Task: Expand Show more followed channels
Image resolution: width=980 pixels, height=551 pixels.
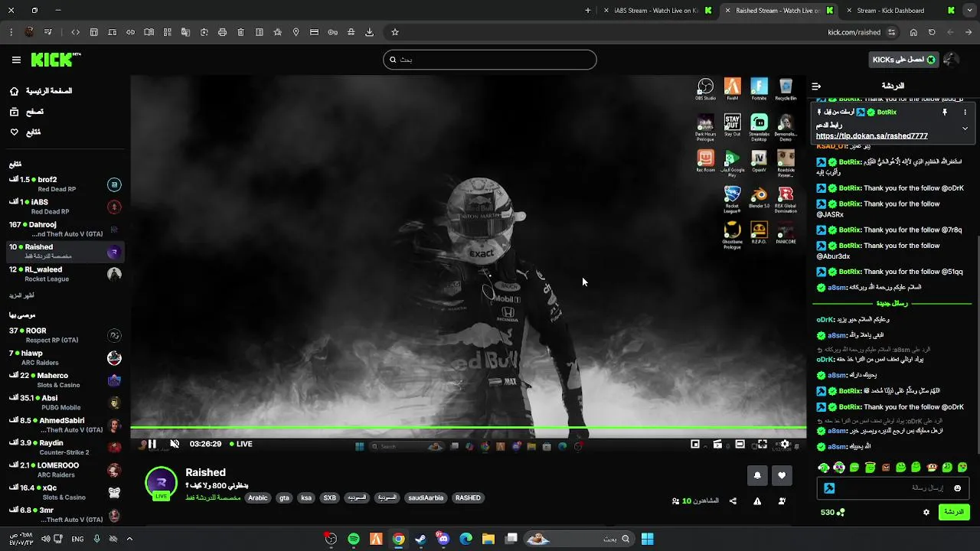Action: (x=22, y=295)
